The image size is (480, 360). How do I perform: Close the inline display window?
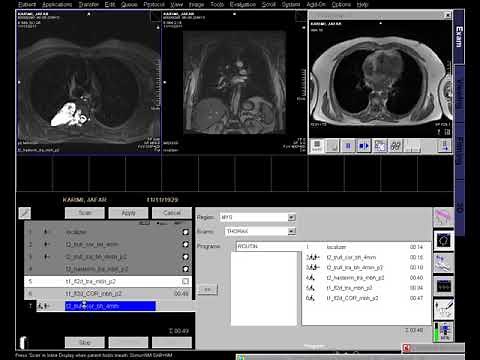[448, 15]
